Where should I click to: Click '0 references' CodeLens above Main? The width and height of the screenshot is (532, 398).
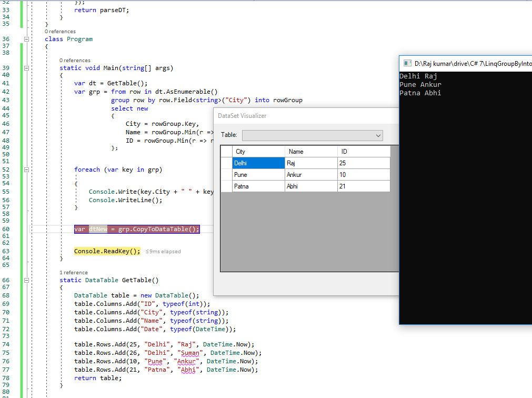pyautogui.click(x=74, y=60)
